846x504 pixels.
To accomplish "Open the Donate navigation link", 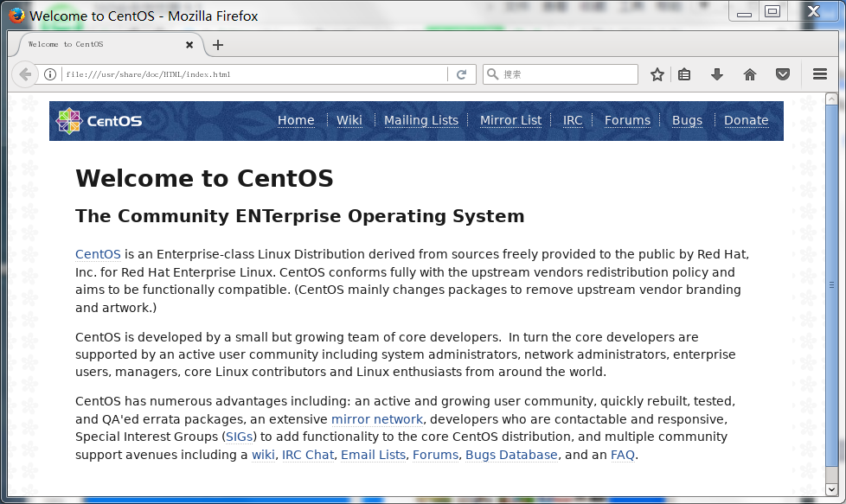I will 746,120.
